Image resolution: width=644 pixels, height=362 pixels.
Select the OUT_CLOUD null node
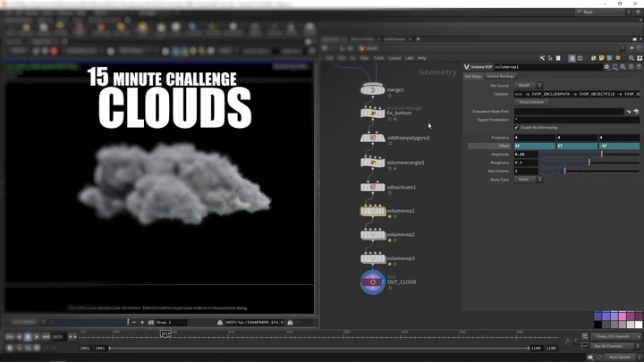pos(372,282)
